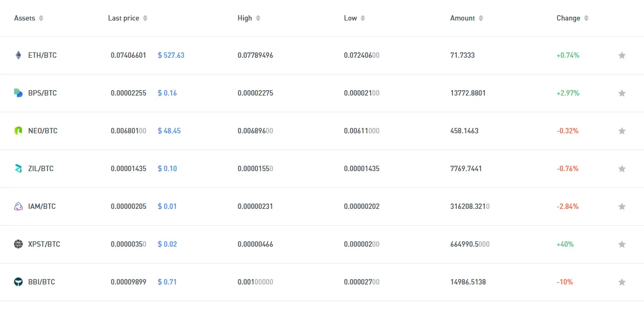Click the Zilliqa icon in ZIL/BTC row
The height and width of the screenshot is (312, 644).
point(18,168)
